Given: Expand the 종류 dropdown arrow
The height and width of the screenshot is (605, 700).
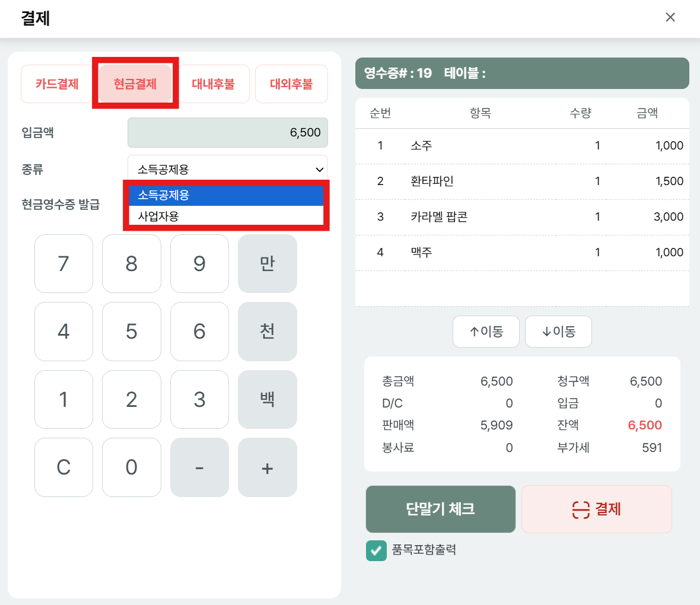Looking at the screenshot, I should click(x=319, y=170).
